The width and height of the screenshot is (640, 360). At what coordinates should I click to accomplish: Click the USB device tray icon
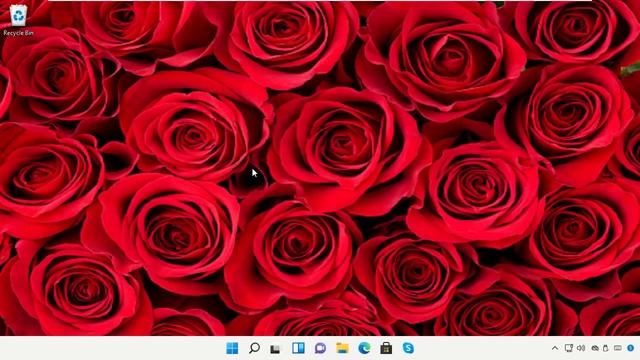click(606, 348)
